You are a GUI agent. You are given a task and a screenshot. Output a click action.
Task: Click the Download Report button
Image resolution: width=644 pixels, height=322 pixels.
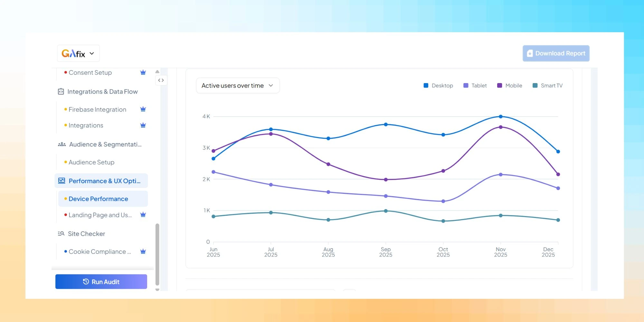click(x=556, y=53)
